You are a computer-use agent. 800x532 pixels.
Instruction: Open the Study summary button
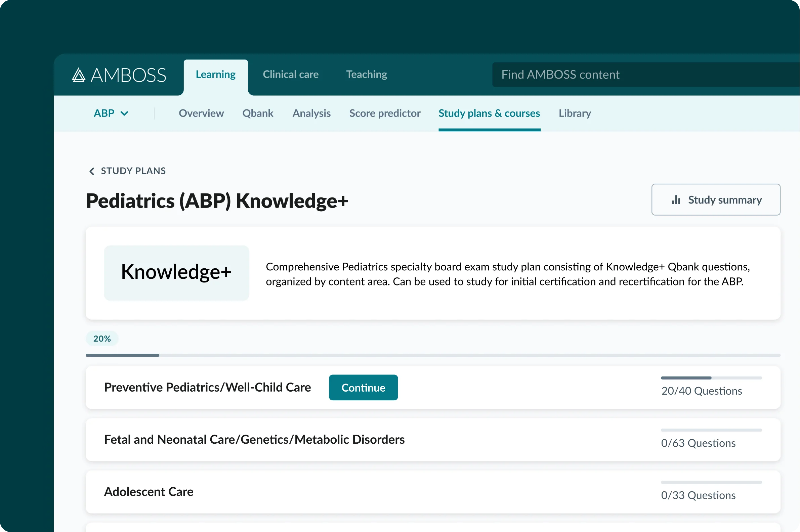[x=715, y=200]
